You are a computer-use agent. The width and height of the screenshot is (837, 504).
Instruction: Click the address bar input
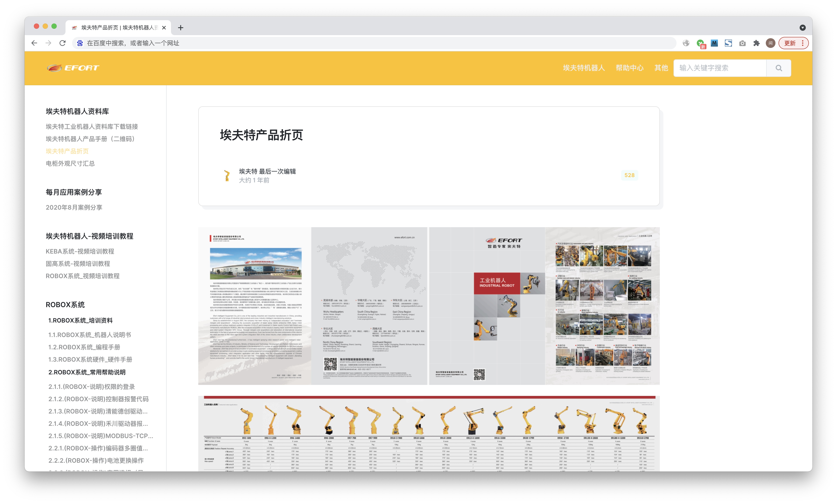[x=374, y=43]
